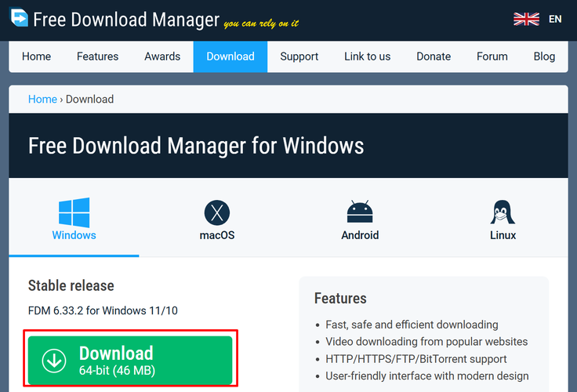
Task: Open the EN language selector
Action: 555,19
